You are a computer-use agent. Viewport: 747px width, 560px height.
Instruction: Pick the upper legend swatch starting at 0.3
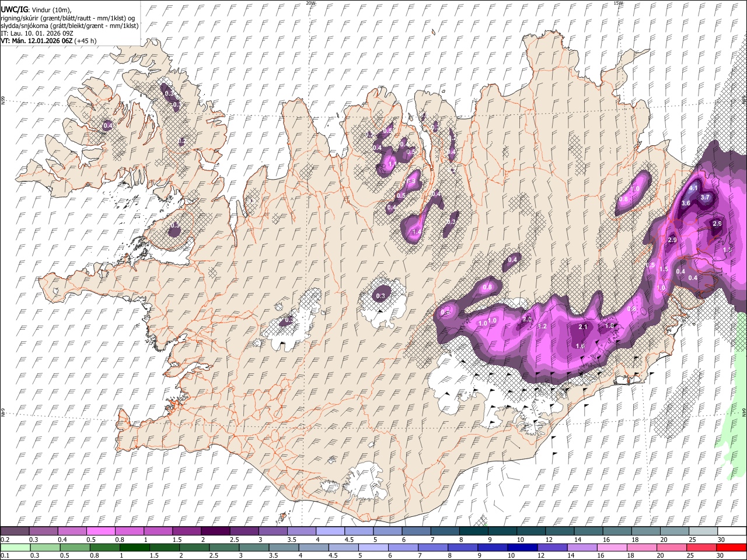pos(43,531)
